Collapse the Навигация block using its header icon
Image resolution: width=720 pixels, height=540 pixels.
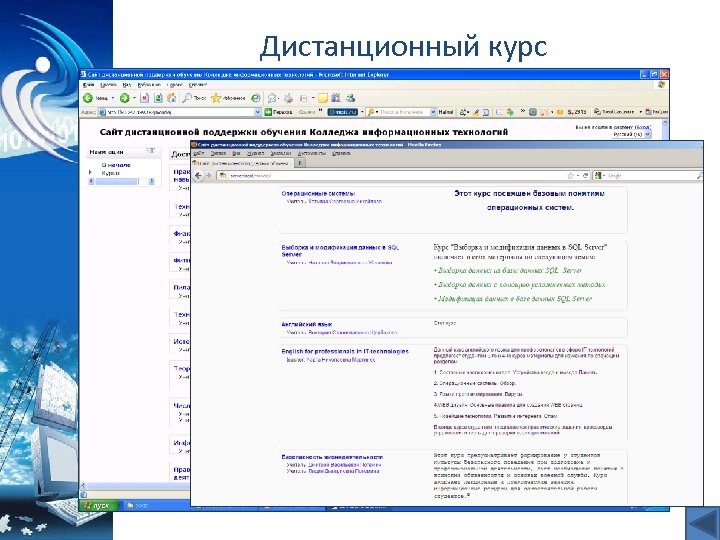coord(150,151)
